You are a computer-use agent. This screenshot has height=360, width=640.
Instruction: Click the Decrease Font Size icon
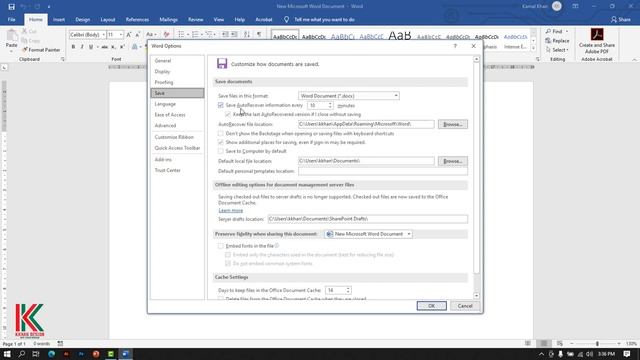click(138, 35)
